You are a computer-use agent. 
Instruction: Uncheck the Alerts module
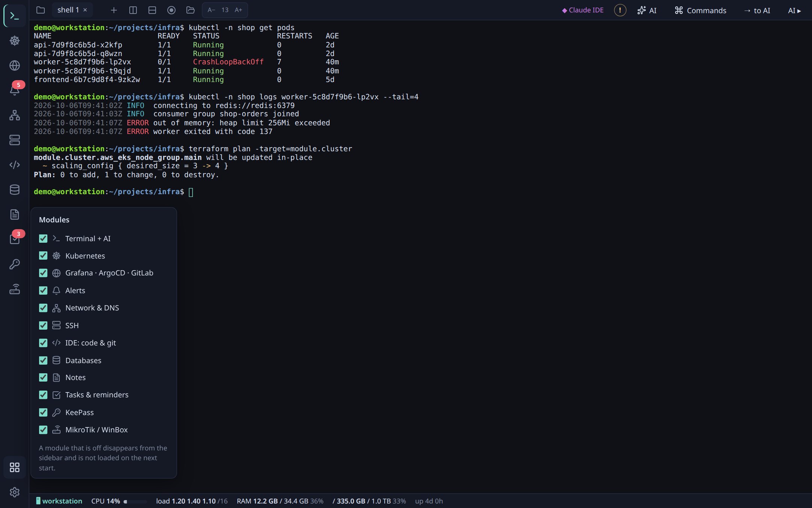click(x=43, y=291)
